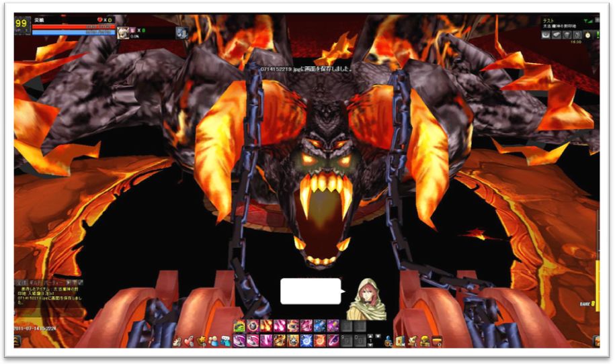This screenshot has width=615, height=364.
Task: Click the yellow helmet character icon
Action: point(425,341)
